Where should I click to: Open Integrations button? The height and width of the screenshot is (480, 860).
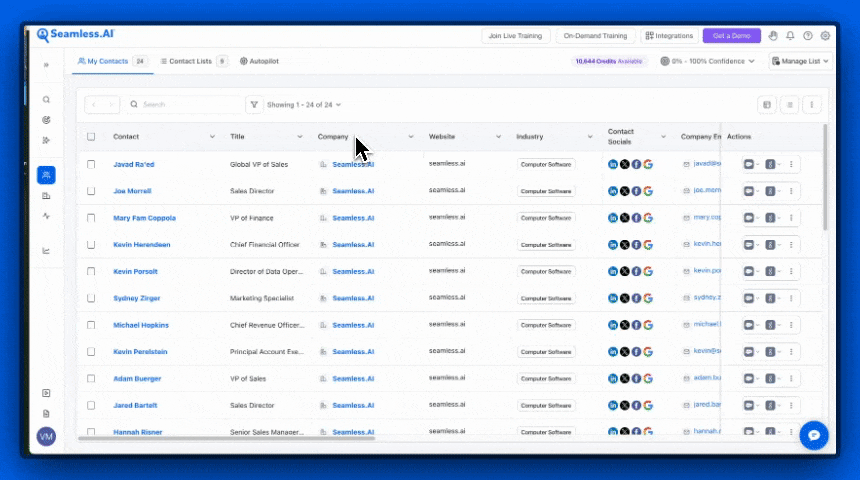click(669, 36)
